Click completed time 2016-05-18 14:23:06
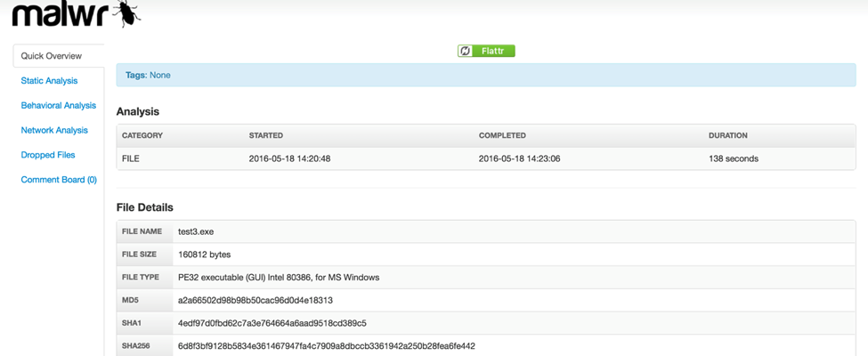The image size is (868, 356). [520, 158]
